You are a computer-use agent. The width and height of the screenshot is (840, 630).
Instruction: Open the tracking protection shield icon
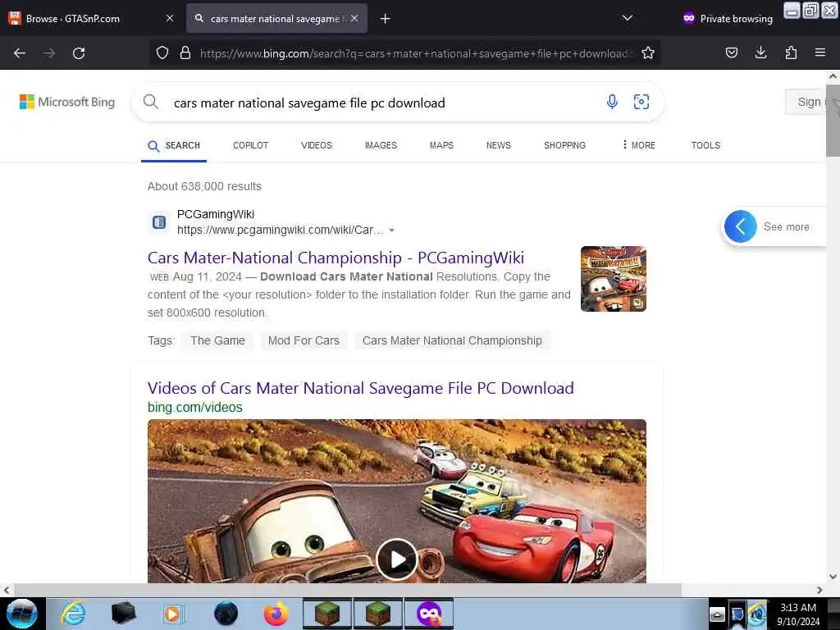(162, 52)
